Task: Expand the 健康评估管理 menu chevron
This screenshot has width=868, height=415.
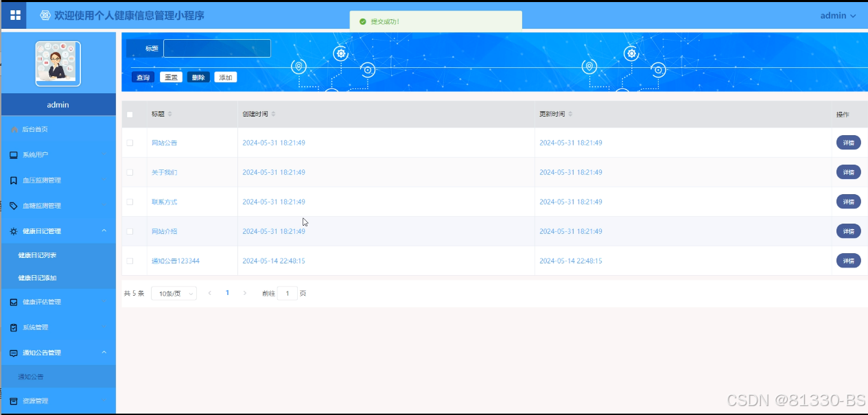Action: click(104, 302)
